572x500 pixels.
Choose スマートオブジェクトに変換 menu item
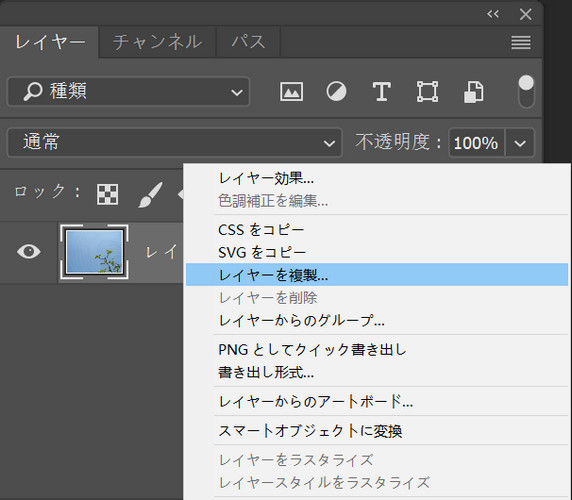point(377,431)
